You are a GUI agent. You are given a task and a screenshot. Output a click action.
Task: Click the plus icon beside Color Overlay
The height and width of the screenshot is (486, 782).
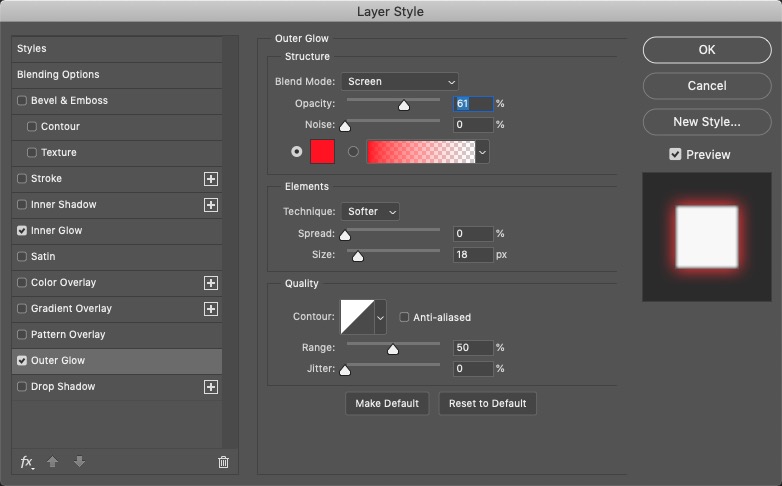pos(211,283)
